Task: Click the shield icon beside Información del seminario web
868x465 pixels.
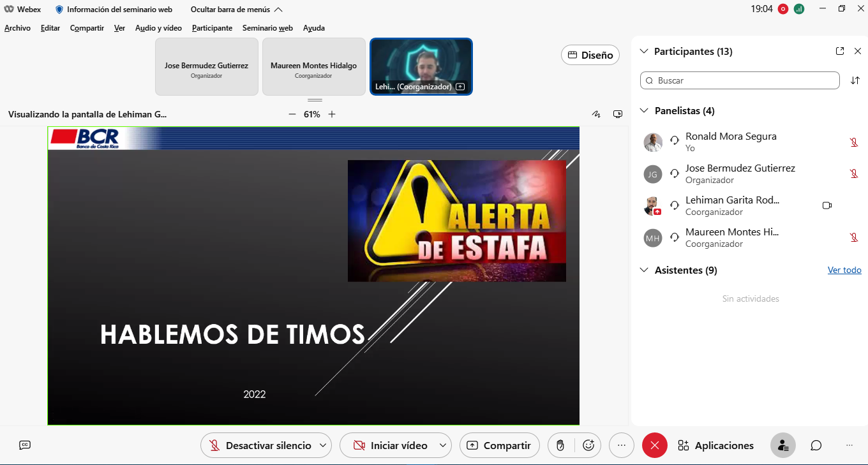Action: (59, 10)
